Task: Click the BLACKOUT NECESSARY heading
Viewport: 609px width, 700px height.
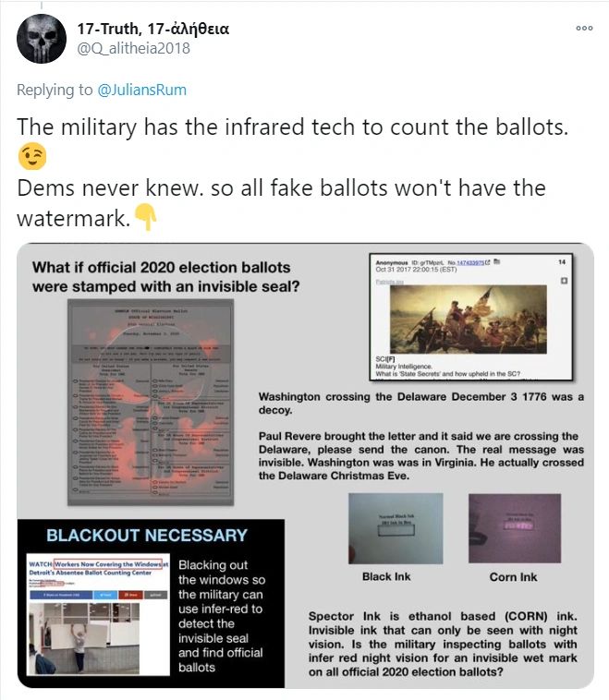Action: pos(147,536)
